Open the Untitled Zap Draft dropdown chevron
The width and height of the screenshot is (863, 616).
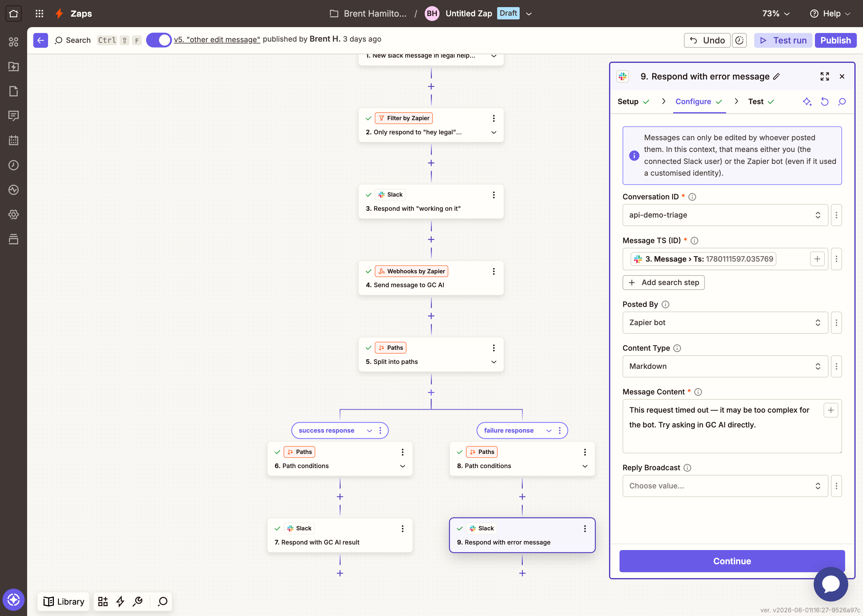pos(529,14)
